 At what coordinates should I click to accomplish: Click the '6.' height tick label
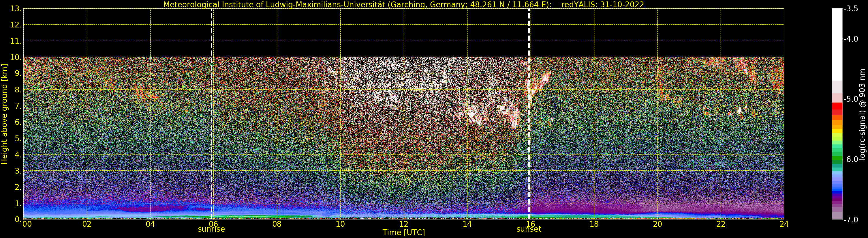(18, 122)
